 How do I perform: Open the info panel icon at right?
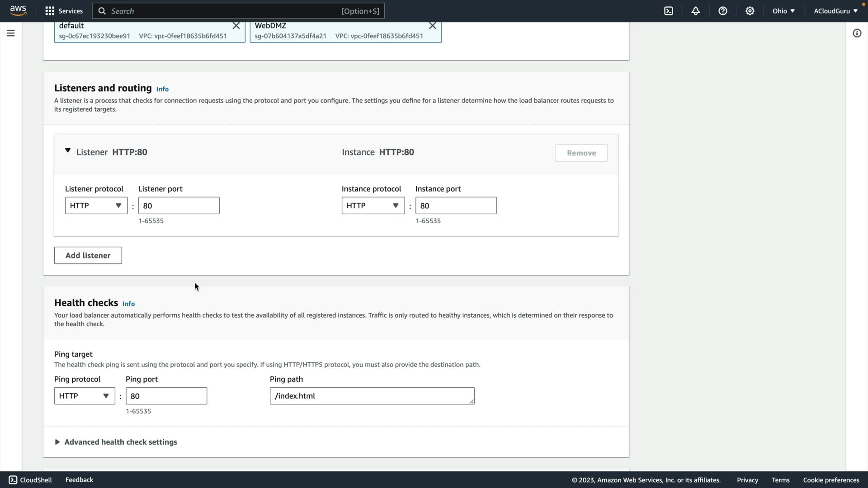857,33
